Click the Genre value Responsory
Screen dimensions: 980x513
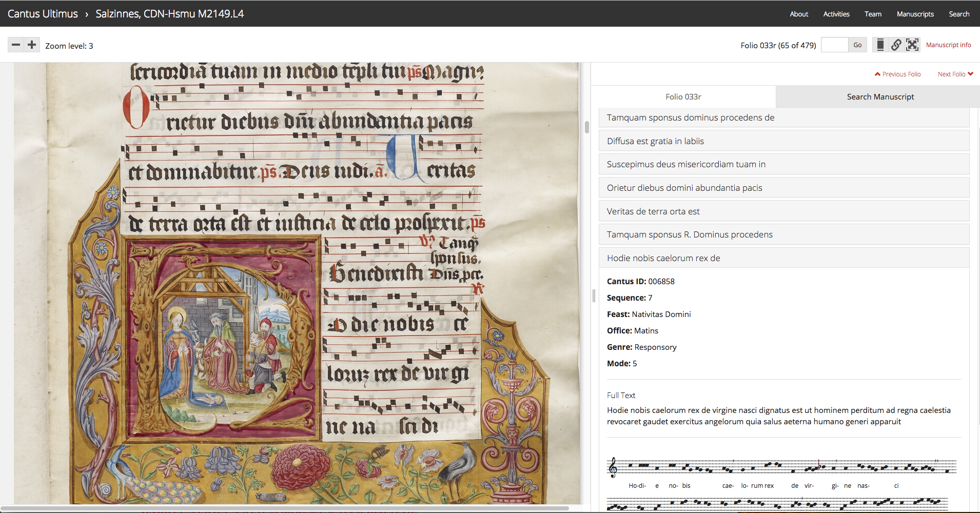coord(655,347)
